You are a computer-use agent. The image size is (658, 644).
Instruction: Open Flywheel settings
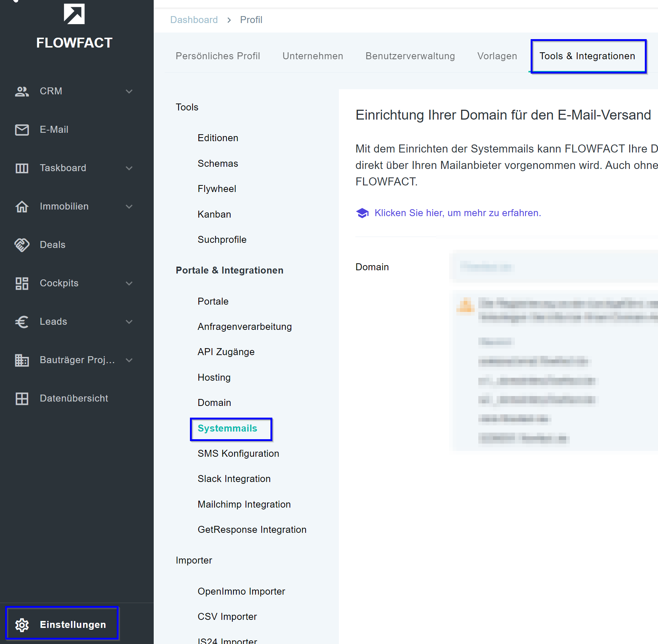[x=217, y=189]
